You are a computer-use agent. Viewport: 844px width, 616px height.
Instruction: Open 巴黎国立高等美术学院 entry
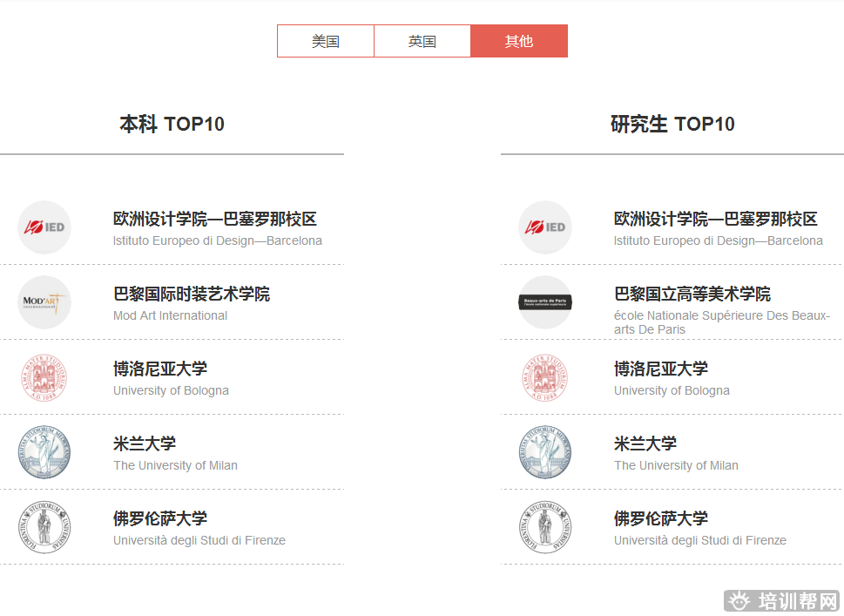pyautogui.click(x=692, y=294)
